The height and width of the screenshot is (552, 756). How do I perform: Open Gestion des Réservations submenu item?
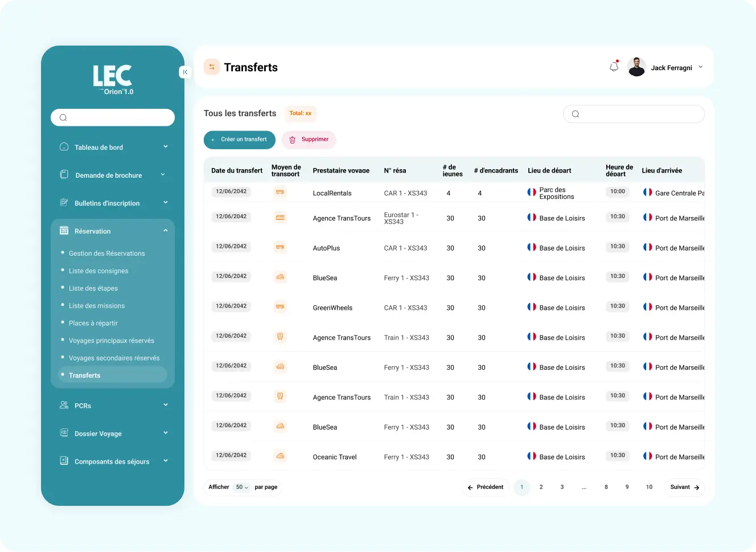pos(106,253)
